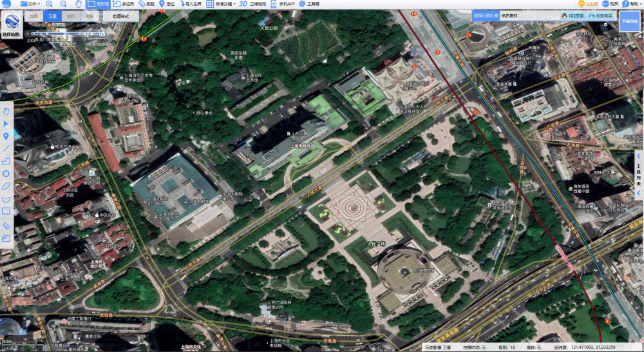Activate the 多边形 polygon selection tool

[124, 4]
